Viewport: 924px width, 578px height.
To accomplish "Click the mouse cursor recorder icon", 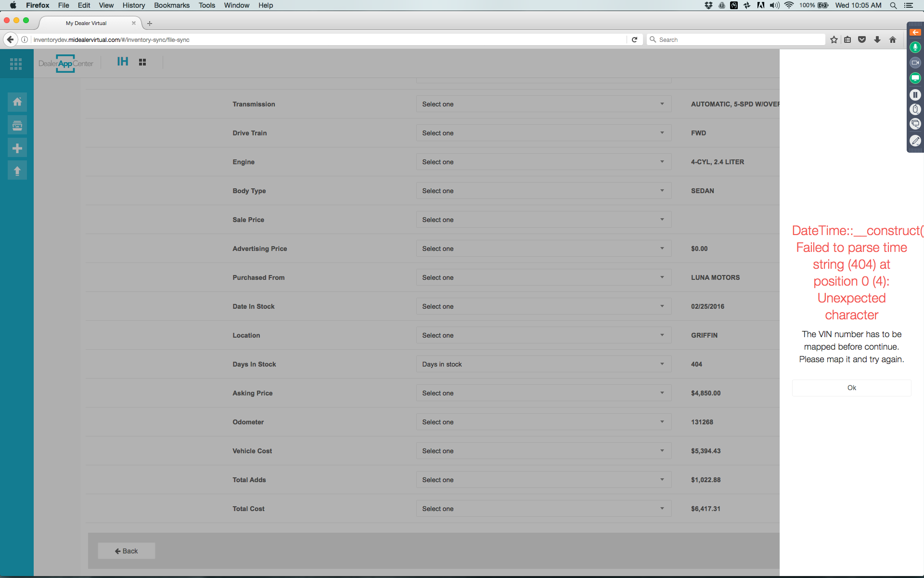I will point(915,109).
